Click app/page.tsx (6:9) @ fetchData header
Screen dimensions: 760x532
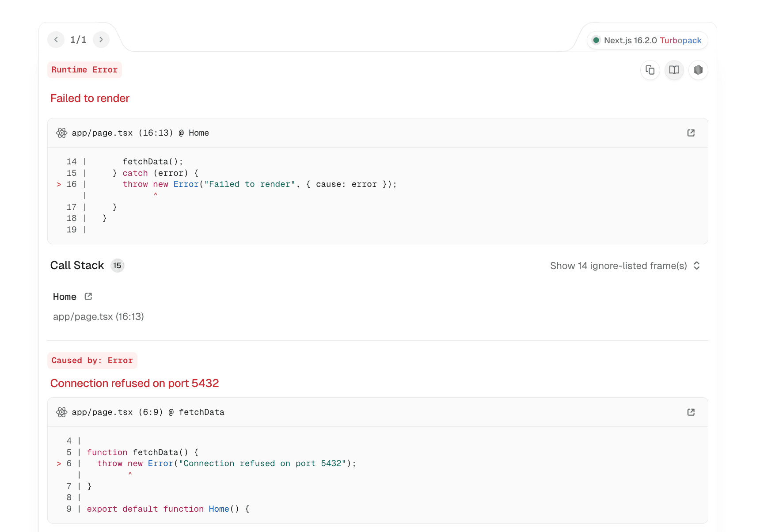point(148,412)
